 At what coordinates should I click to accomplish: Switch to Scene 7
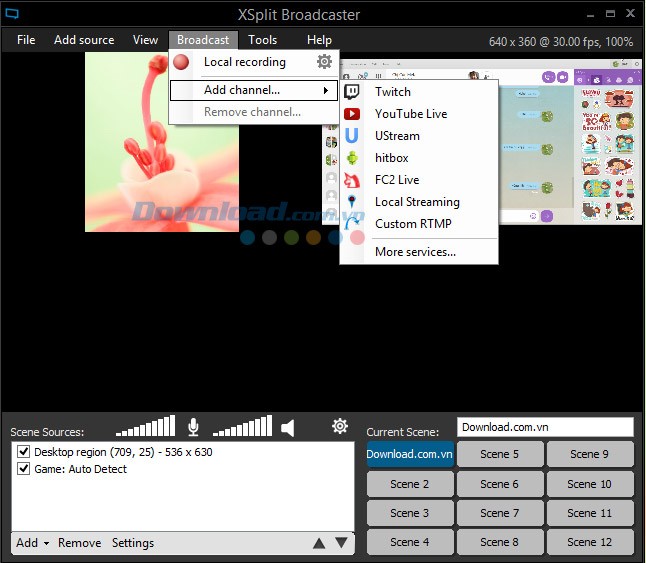tap(500, 513)
